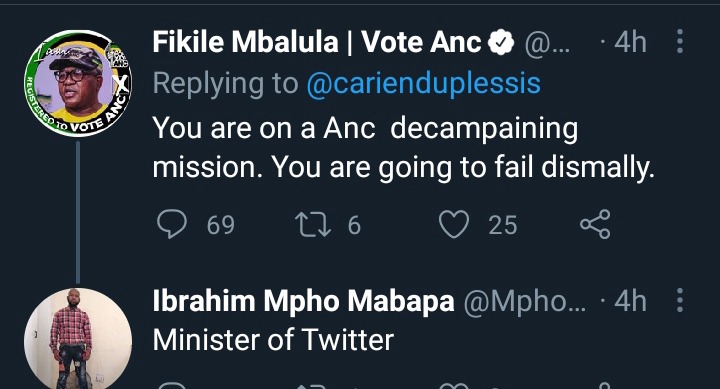Open more options on Ibrahim Mpho Mabapa's tweet
The width and height of the screenshot is (720, 389).
680,300
